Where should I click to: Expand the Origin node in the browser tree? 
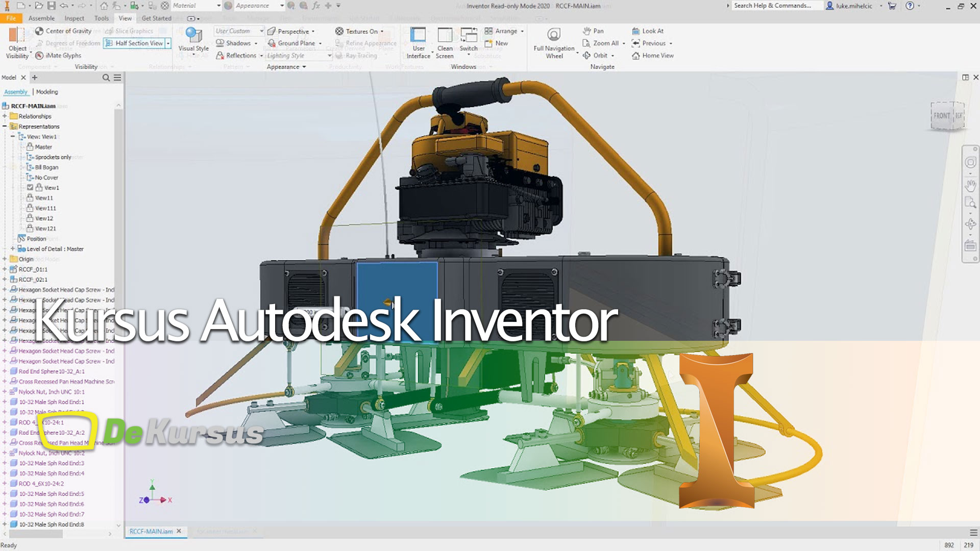coord(4,259)
